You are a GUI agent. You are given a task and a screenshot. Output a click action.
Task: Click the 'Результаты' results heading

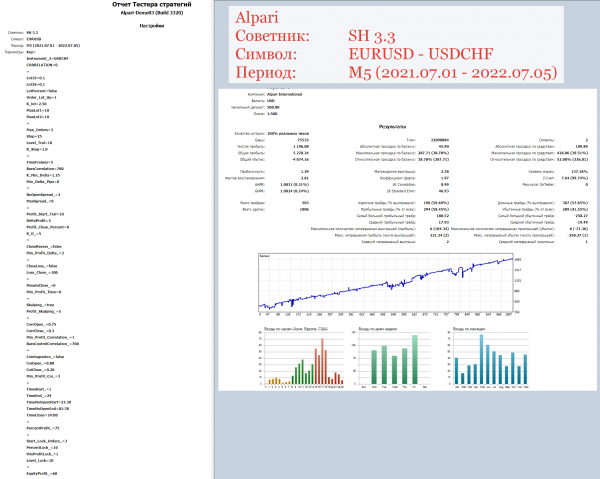pos(392,127)
